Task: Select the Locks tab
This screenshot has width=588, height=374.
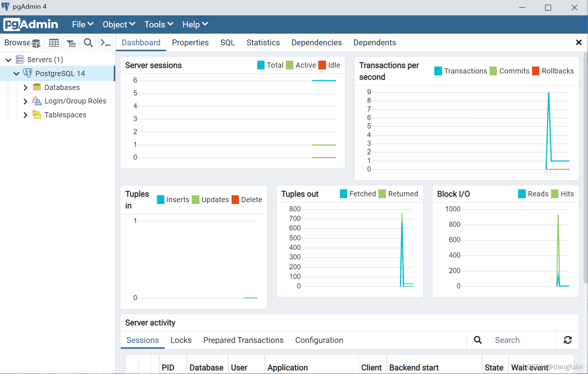Action: [x=181, y=340]
